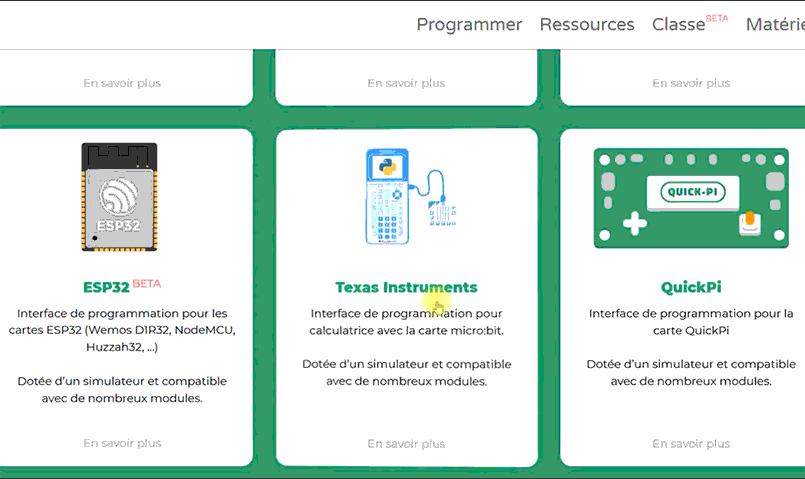805x479 pixels.
Task: Click top-right card's En savoir plus link
Action: (x=691, y=83)
